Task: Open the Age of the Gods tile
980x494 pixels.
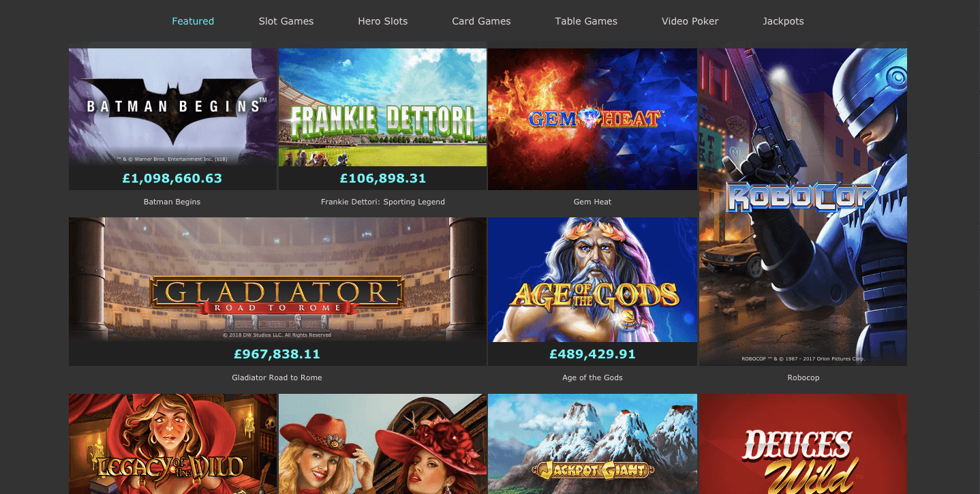Action: (592, 279)
